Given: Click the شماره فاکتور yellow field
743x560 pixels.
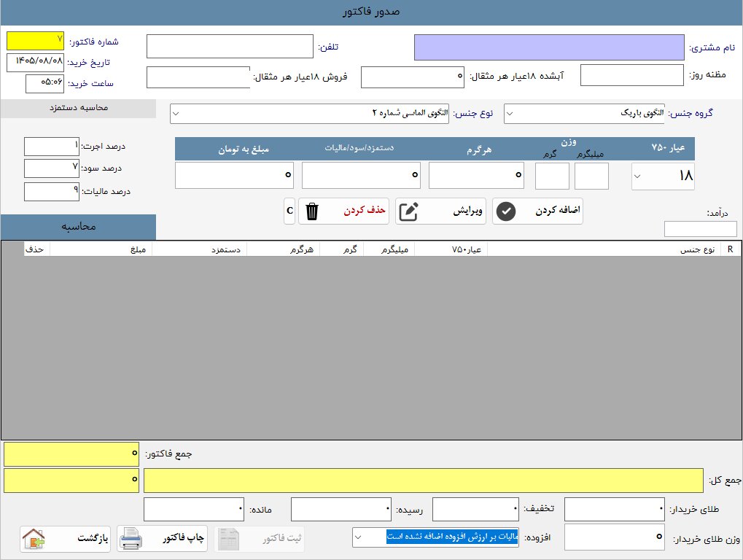Looking at the screenshot, I should pos(35,41).
